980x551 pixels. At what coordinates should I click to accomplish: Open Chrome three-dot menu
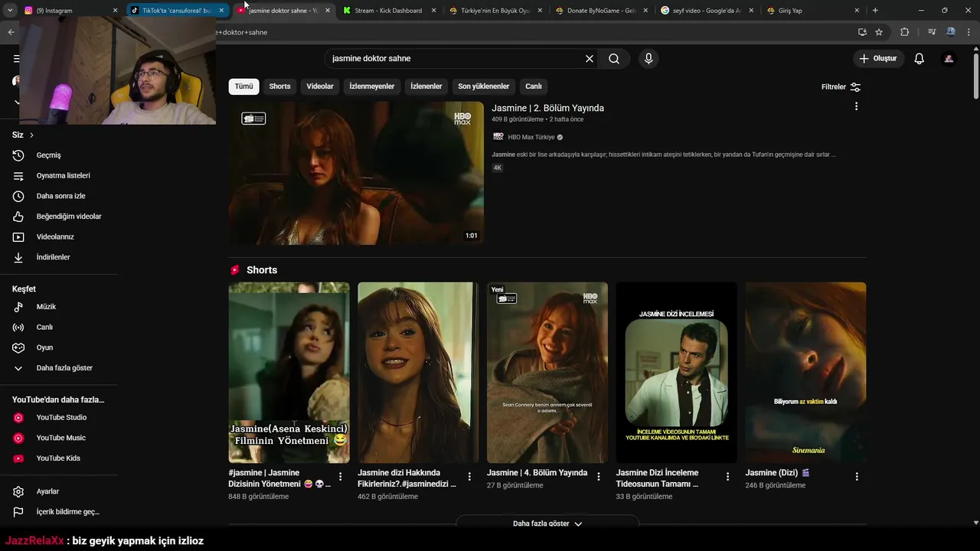[x=969, y=32]
